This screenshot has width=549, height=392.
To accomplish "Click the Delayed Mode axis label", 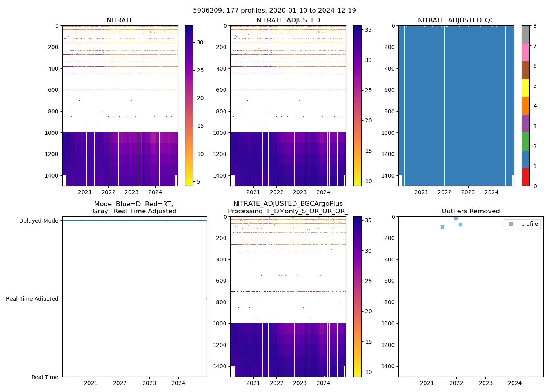I will pyautogui.click(x=38, y=221).
